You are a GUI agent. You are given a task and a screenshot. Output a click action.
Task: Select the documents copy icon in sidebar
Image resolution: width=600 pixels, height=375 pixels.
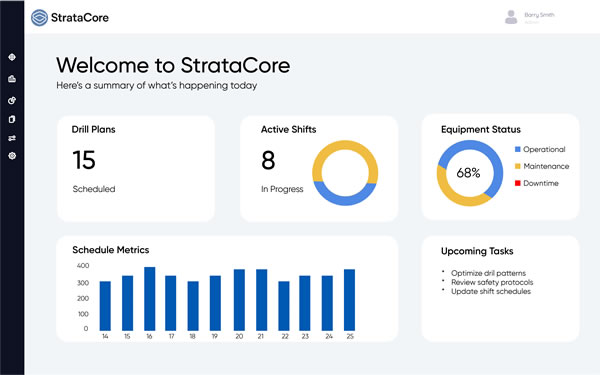click(12, 119)
